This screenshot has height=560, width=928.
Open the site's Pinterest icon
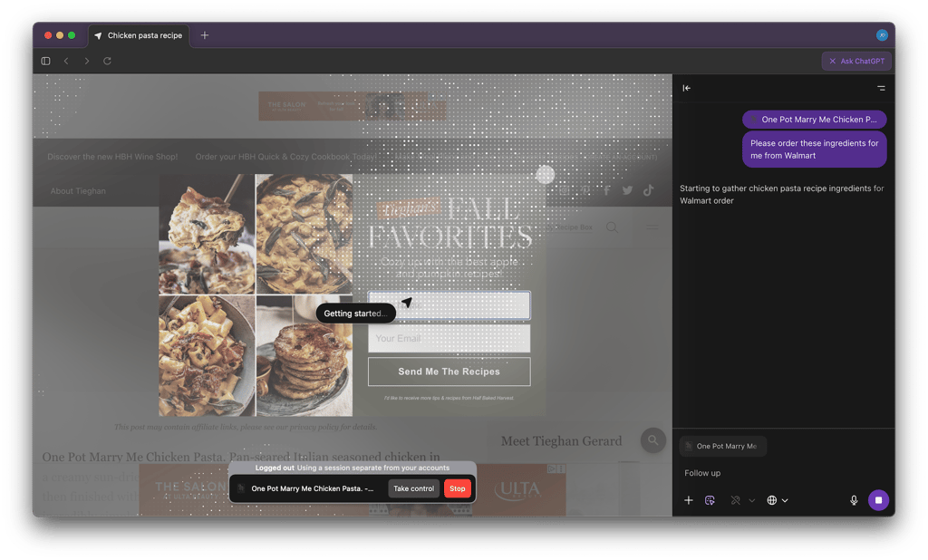(x=585, y=190)
